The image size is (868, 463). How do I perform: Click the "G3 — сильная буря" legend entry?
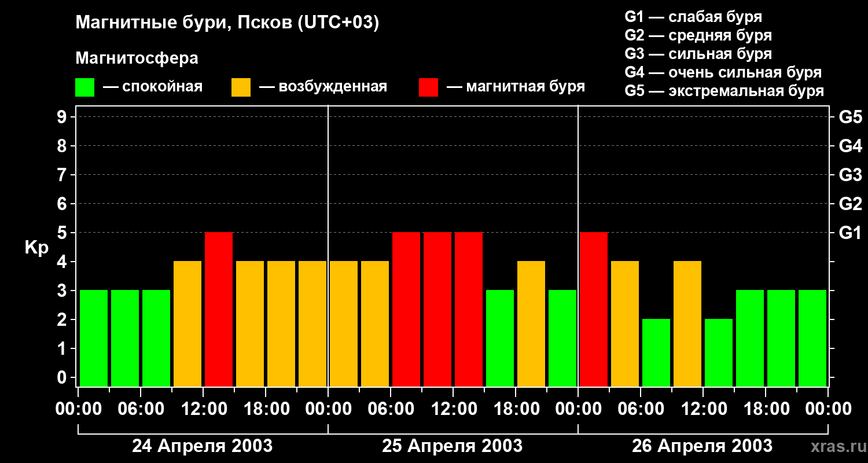click(x=698, y=54)
